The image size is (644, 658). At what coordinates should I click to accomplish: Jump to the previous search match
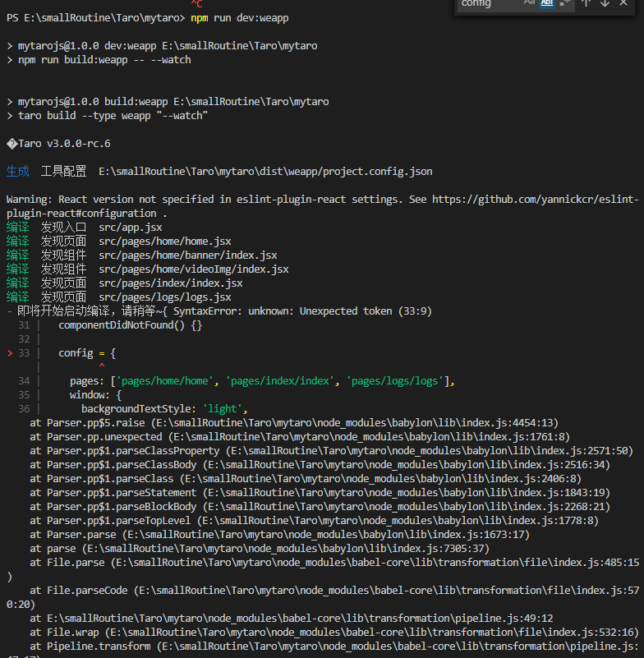click(586, 5)
